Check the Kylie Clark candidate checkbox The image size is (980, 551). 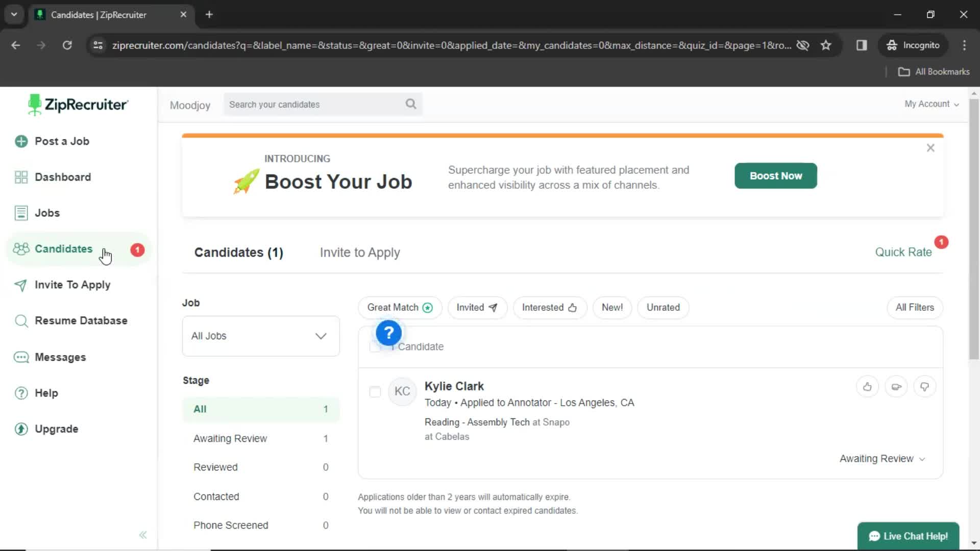pos(375,391)
